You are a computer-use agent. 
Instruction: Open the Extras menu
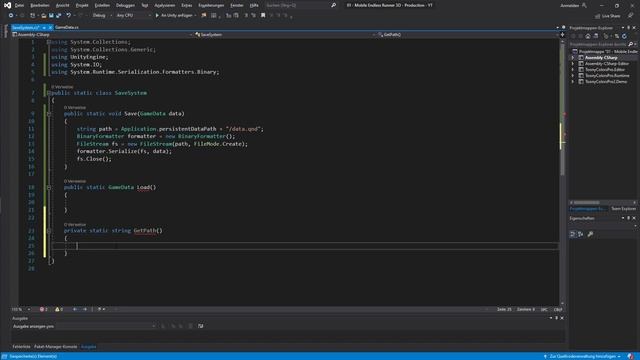187,5
